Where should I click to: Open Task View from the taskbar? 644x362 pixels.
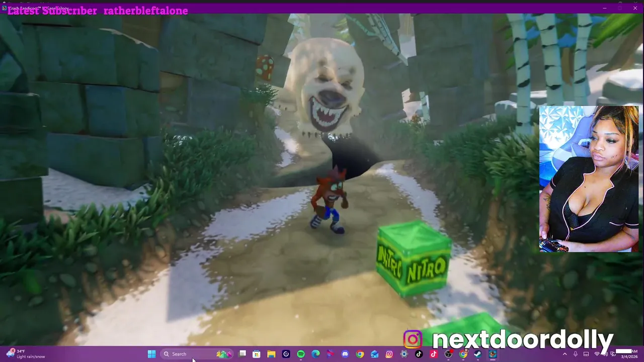pyautogui.click(x=242, y=354)
